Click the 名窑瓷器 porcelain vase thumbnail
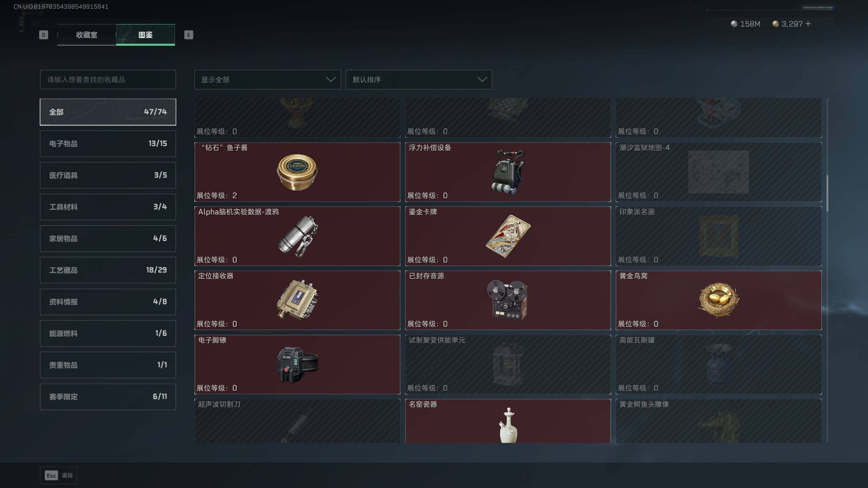868x488 pixels. [508, 425]
